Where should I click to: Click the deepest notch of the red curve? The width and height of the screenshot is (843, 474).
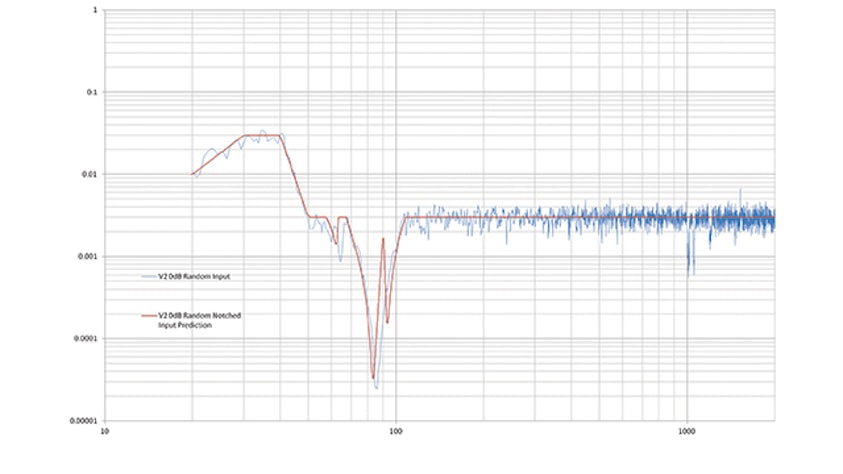(x=373, y=377)
